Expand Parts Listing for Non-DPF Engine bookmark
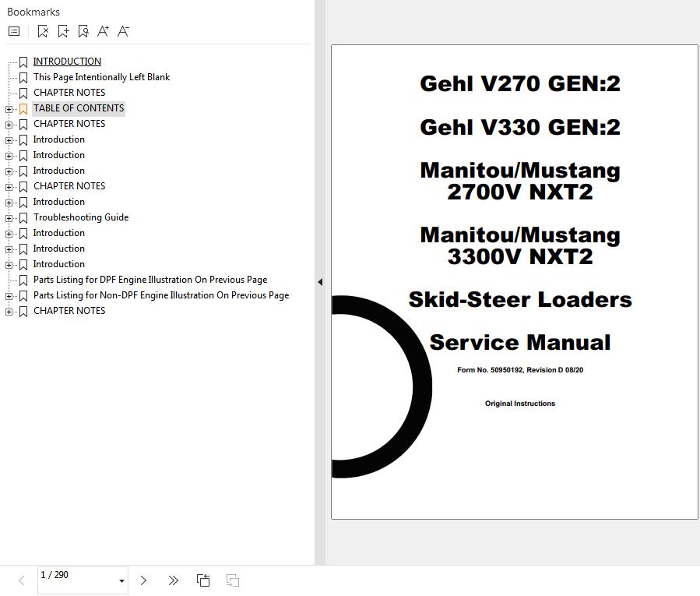The width and height of the screenshot is (700, 596). click(9, 296)
